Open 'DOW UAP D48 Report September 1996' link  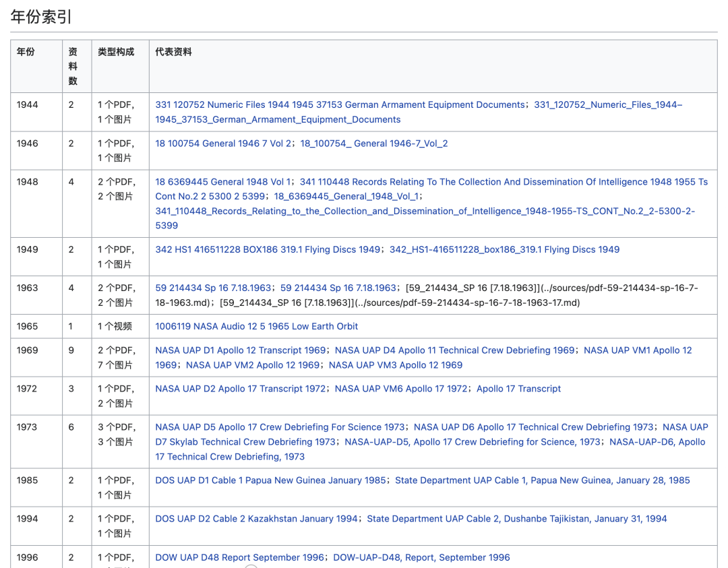point(239,557)
